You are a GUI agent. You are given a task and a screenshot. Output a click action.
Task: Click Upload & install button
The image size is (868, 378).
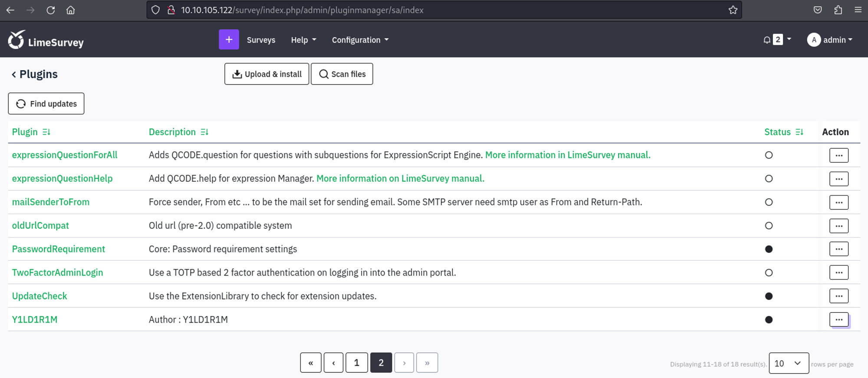tap(266, 74)
